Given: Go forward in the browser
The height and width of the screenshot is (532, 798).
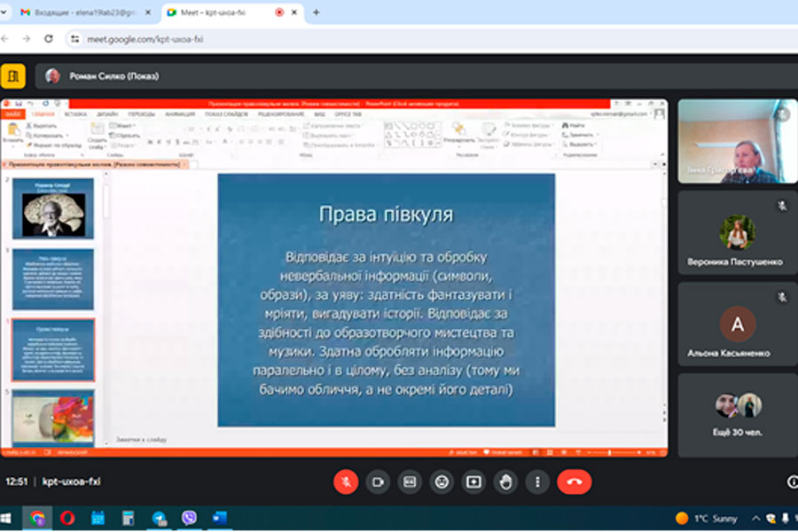Looking at the screenshot, I should click(x=27, y=39).
